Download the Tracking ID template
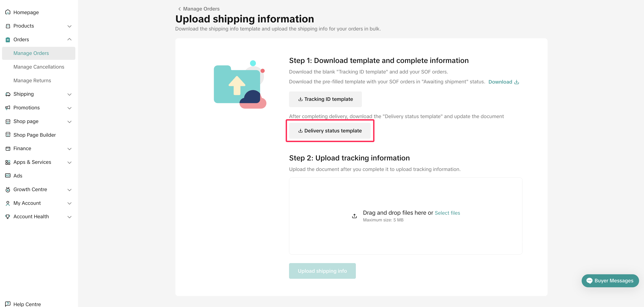Screen dimensions: 644x307 pyautogui.click(x=325, y=99)
